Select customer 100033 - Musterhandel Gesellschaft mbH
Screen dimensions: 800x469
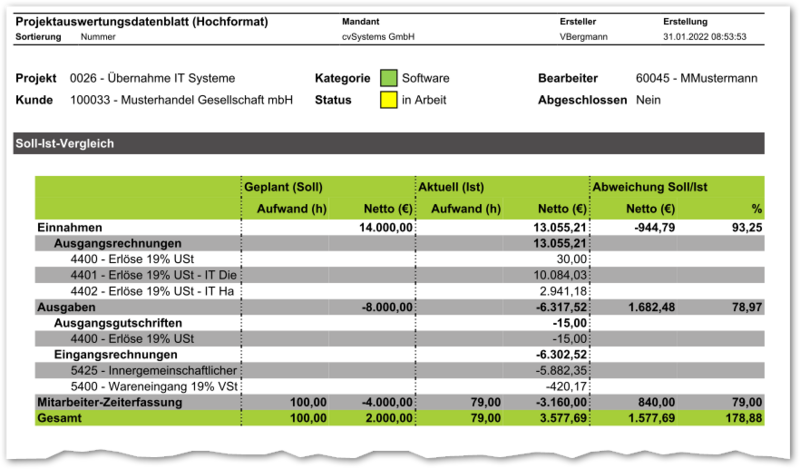[x=182, y=100]
